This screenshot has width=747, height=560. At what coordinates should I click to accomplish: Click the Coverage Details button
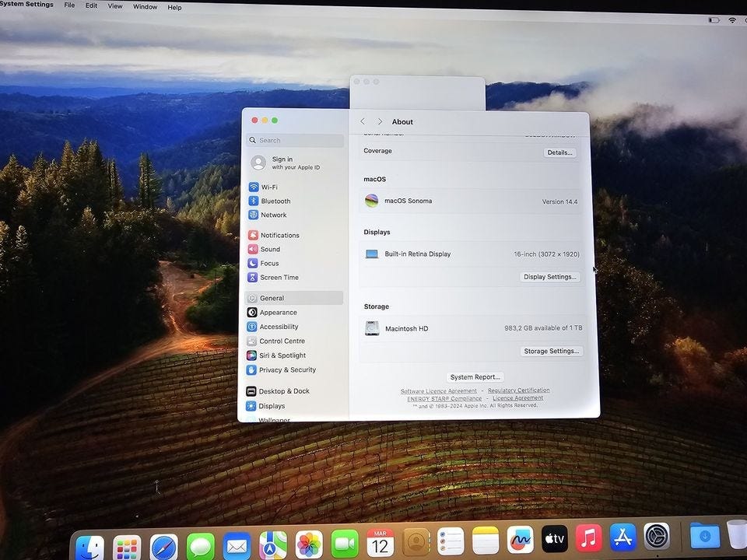(559, 152)
